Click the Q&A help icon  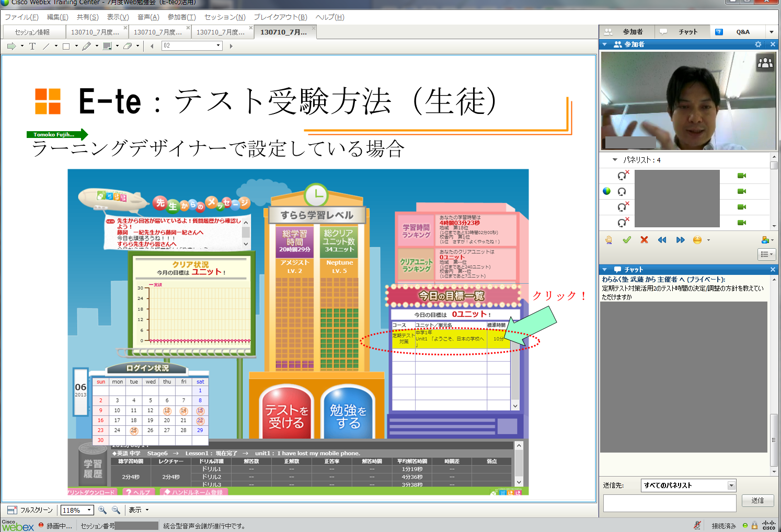719,32
